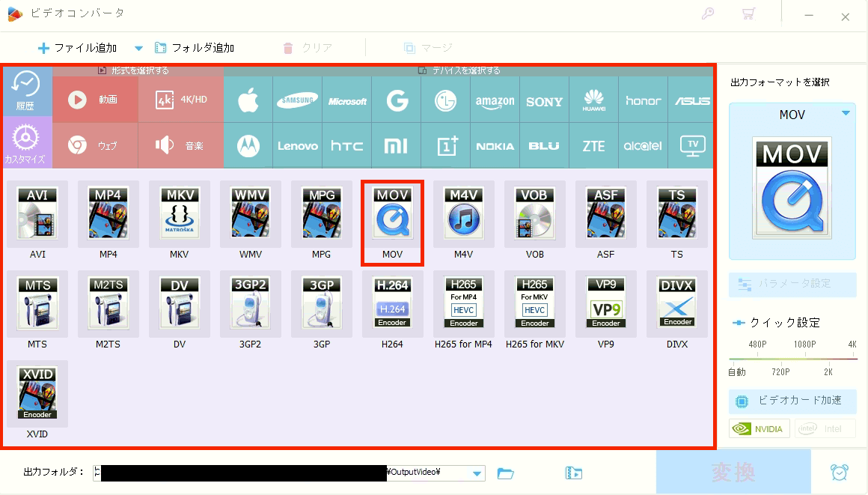The height and width of the screenshot is (495, 868).
Task: Click ファイル追加 add file button
Action: 78,48
